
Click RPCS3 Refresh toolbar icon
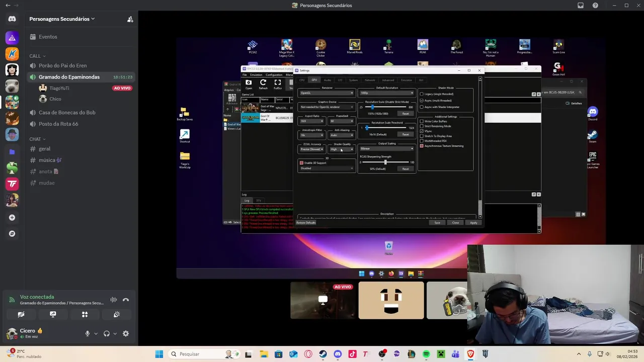[263, 84]
